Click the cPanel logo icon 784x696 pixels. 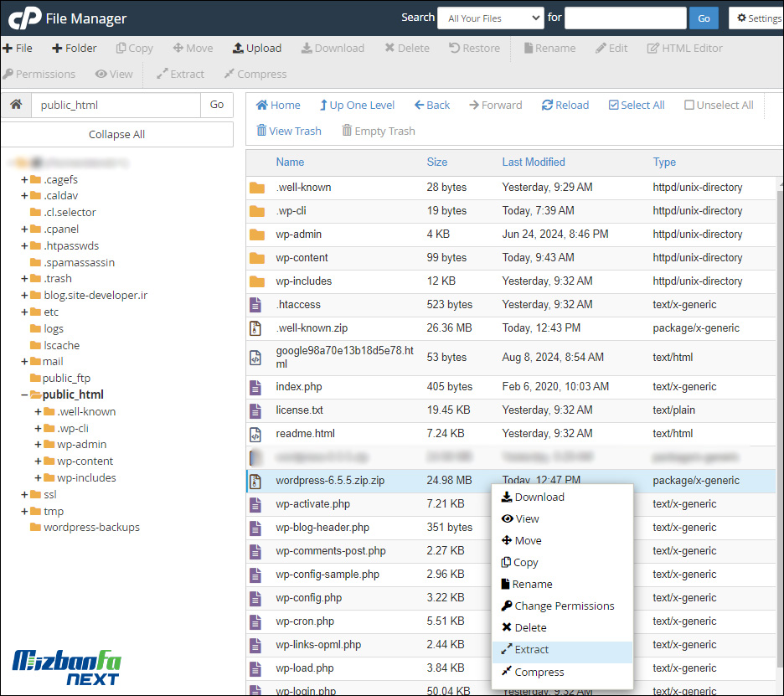(x=24, y=18)
